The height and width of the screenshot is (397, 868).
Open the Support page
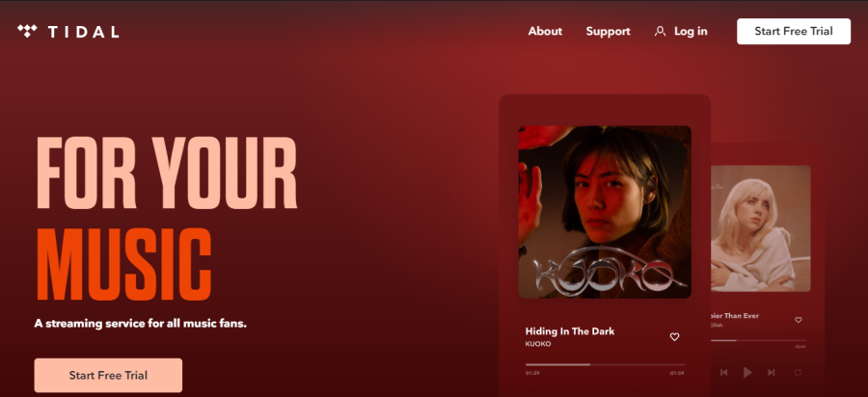608,32
